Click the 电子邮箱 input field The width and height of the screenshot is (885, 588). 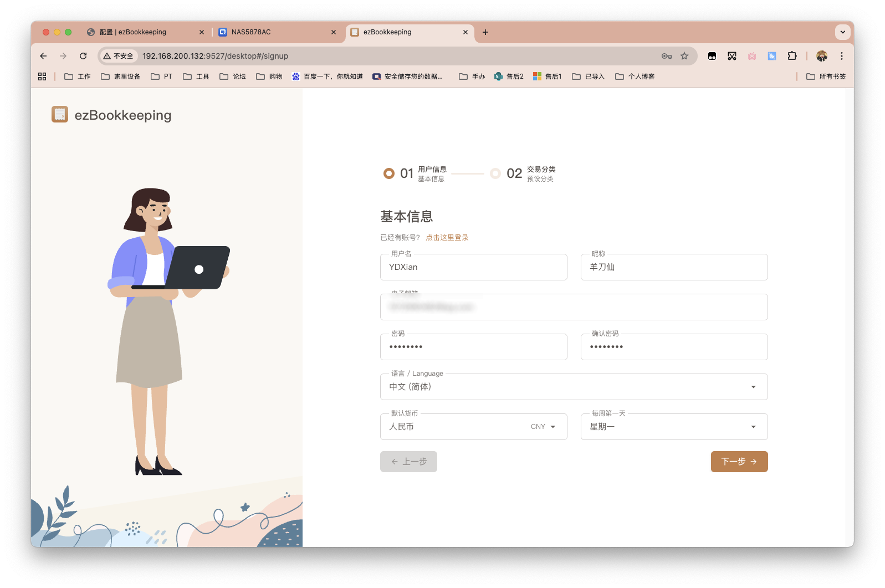click(574, 307)
